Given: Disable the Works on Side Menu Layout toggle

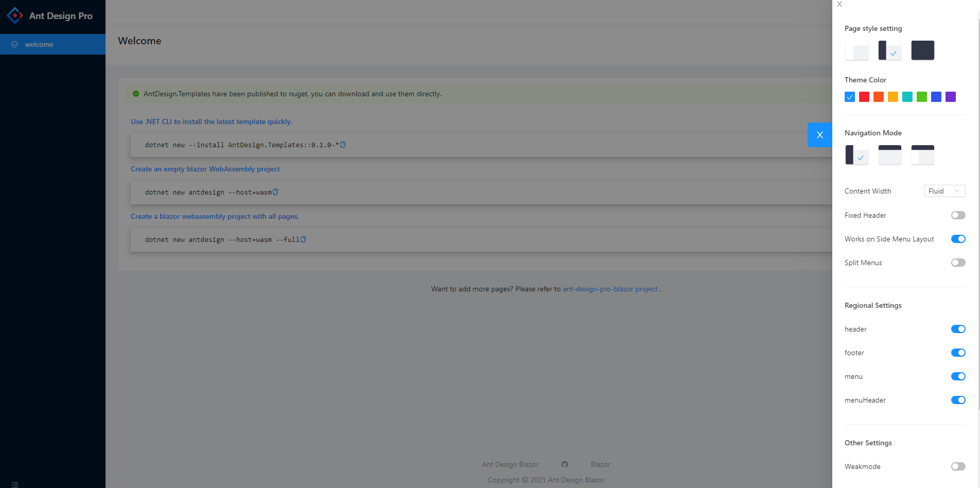Looking at the screenshot, I should pyautogui.click(x=958, y=239).
